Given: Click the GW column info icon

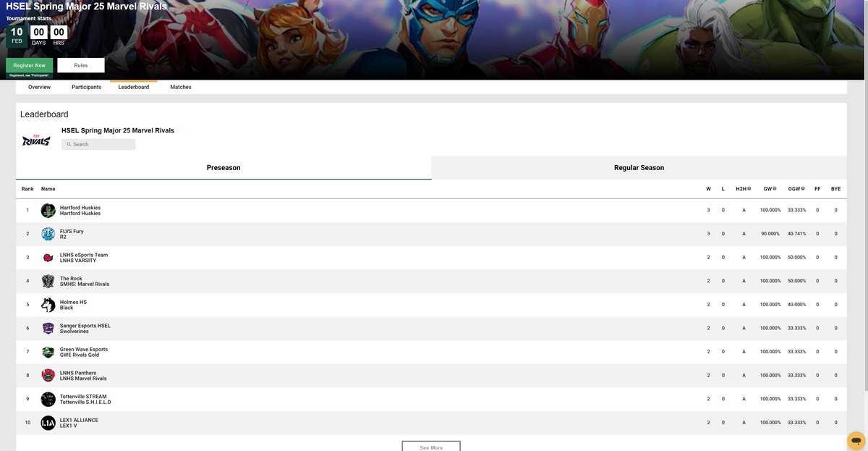Looking at the screenshot, I should (x=775, y=189).
